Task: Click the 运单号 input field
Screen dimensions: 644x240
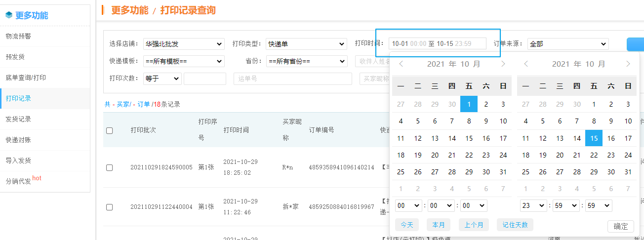Action: tap(292, 79)
